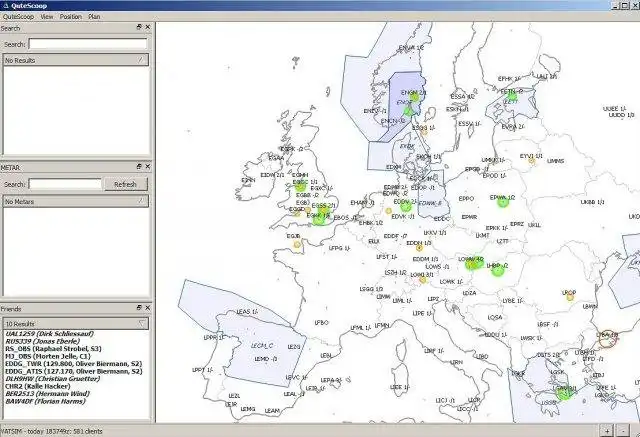Click the LGAV airport green marker
640x437 pixels.
(x=565, y=393)
